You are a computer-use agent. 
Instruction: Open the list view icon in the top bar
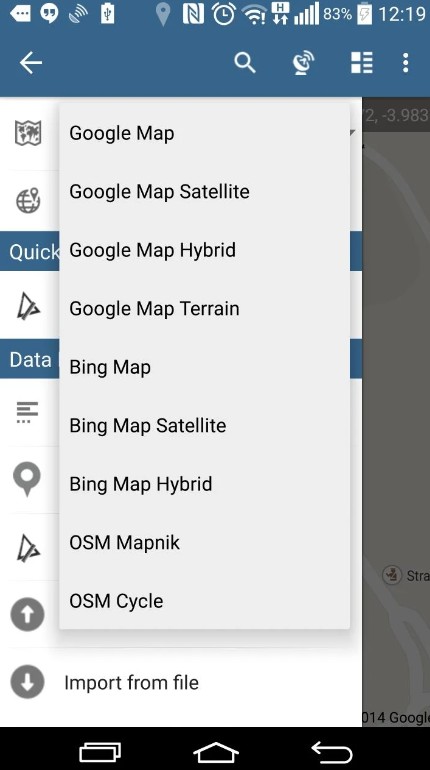(362, 63)
